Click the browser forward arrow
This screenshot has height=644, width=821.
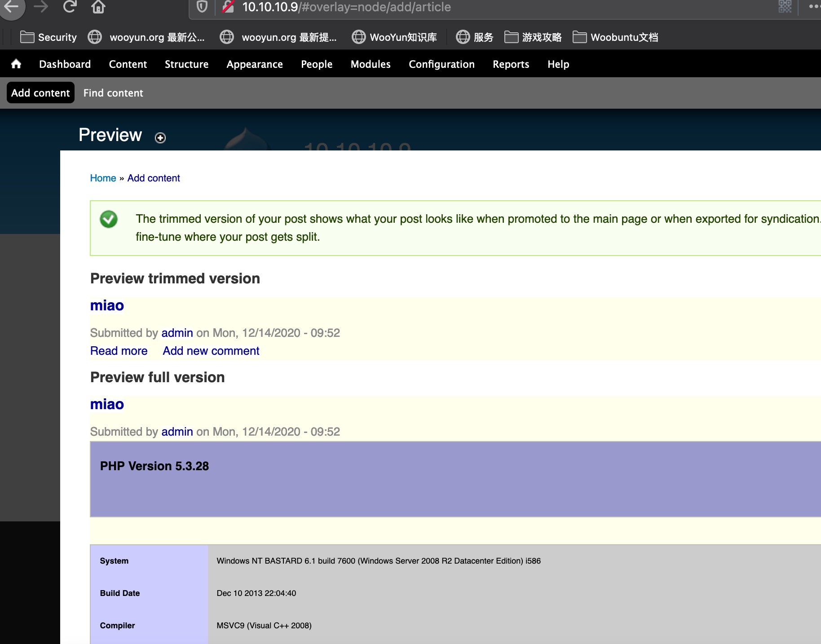click(x=41, y=7)
